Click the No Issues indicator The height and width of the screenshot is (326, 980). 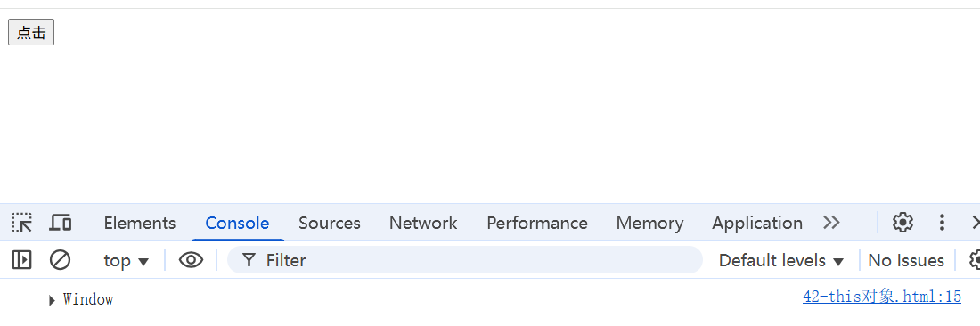906,260
